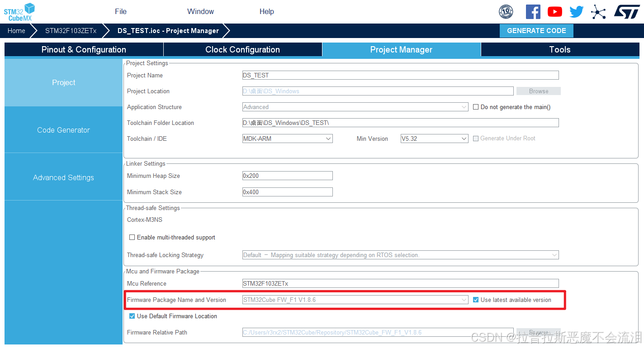Open the Facebook icon
The image size is (644, 349).
pos(533,12)
